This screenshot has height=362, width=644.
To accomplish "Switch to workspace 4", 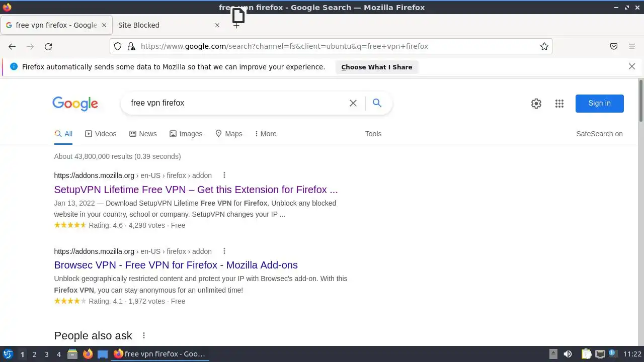I will [58, 354].
